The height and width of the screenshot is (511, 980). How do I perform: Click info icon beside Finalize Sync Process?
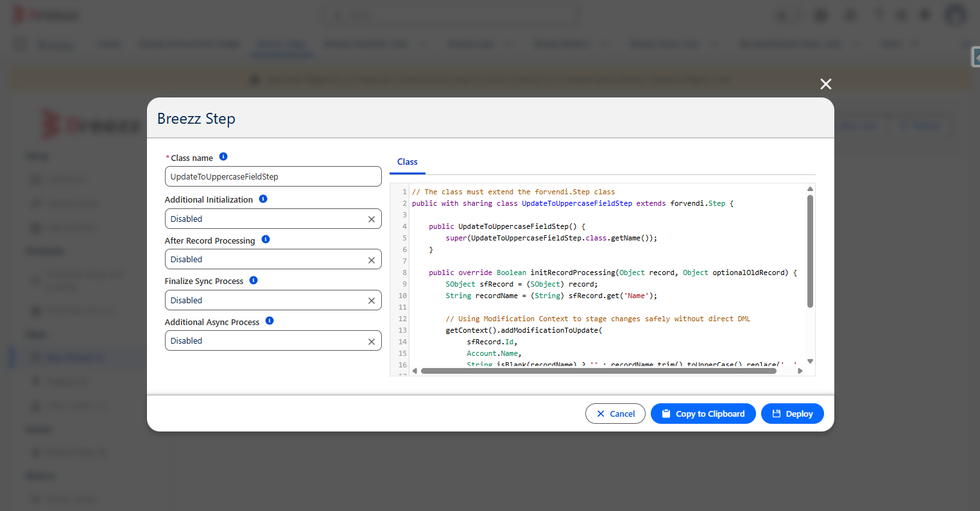(x=254, y=280)
